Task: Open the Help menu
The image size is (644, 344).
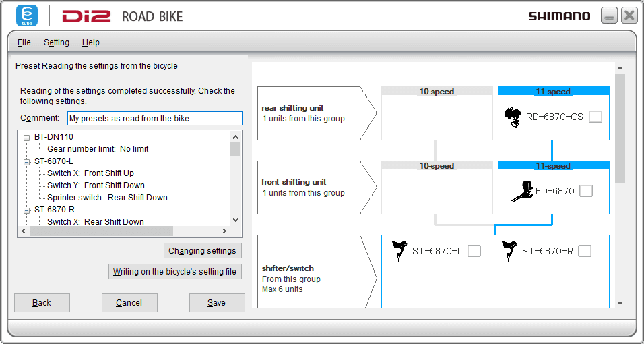Action: [x=90, y=42]
